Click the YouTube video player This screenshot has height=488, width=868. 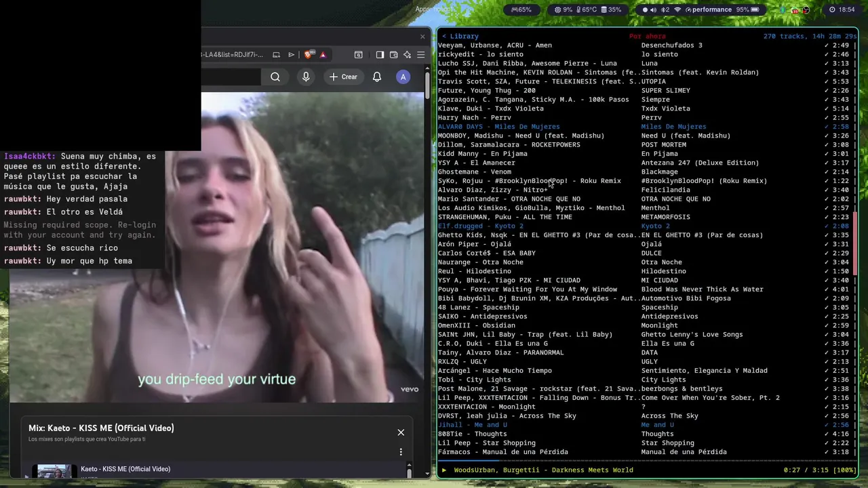217,247
